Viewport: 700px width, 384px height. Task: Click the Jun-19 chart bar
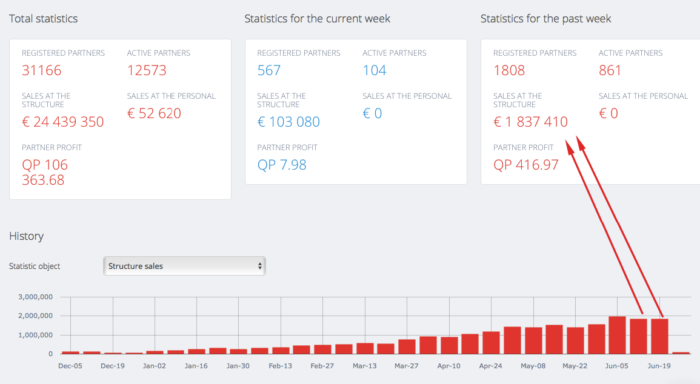pos(659,336)
